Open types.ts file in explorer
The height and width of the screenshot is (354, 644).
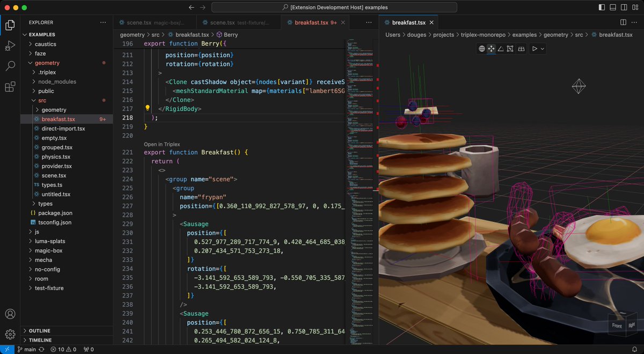point(67,185)
